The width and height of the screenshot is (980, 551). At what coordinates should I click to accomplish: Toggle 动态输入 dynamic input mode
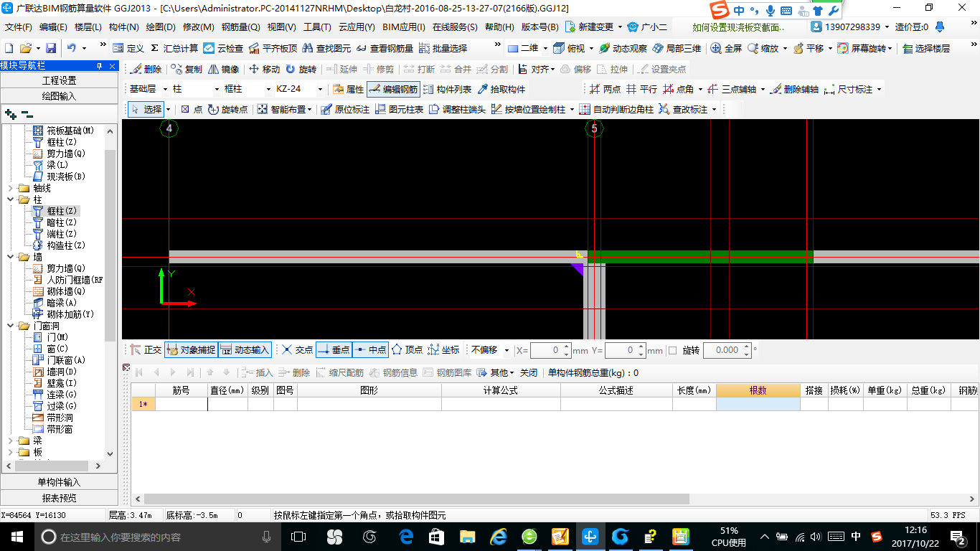pos(245,350)
